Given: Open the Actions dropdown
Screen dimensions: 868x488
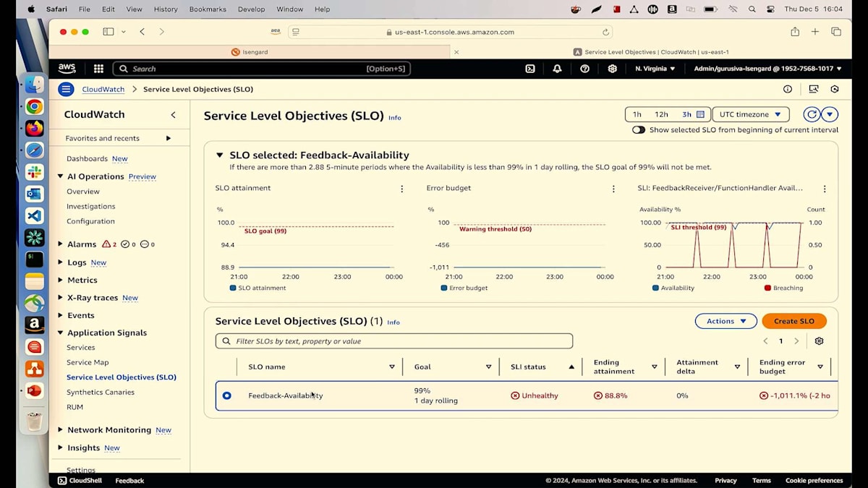Looking at the screenshot, I should 726,321.
